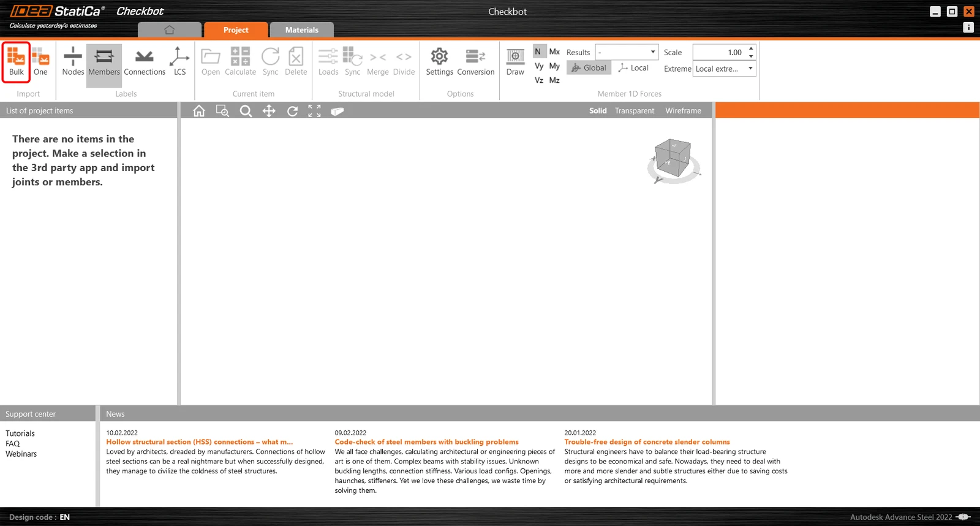This screenshot has height=526, width=980.
Task: Click the Design code EN indicator
Action: pos(40,517)
